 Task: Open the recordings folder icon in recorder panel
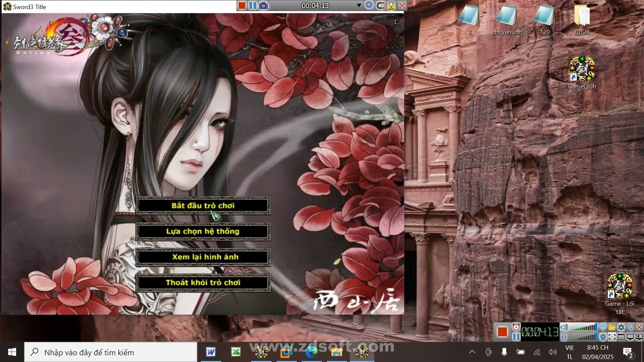point(612,327)
